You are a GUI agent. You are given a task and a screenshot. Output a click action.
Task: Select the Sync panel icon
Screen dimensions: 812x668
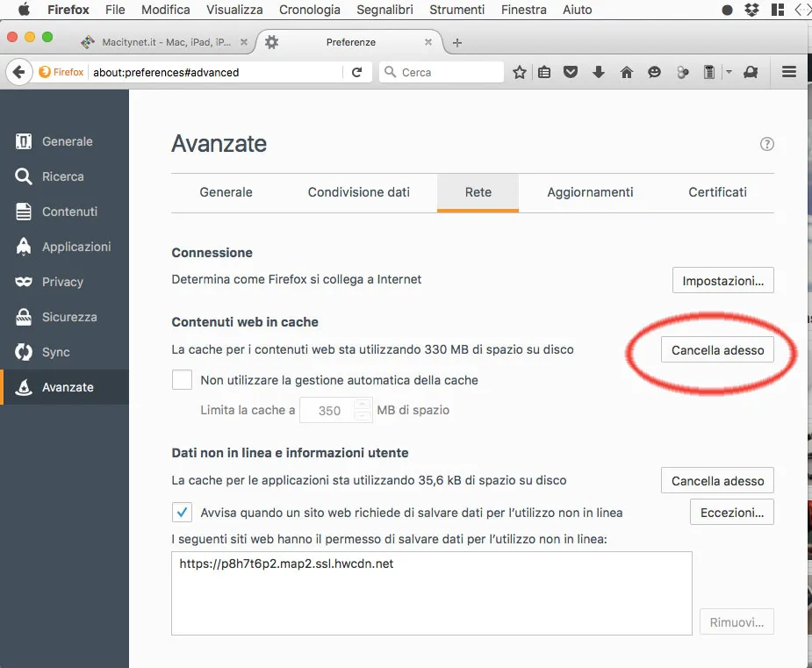tap(62, 352)
